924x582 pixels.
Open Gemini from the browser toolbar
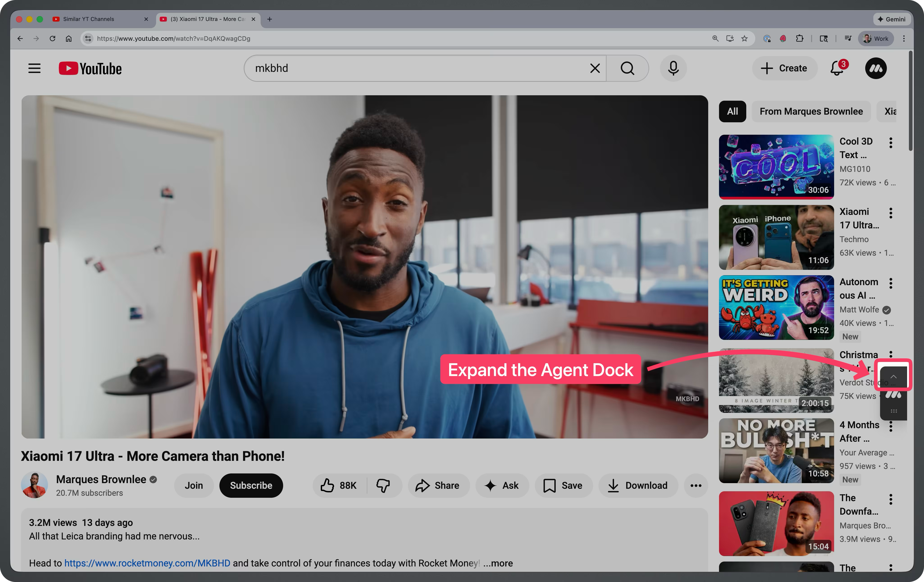click(x=892, y=19)
